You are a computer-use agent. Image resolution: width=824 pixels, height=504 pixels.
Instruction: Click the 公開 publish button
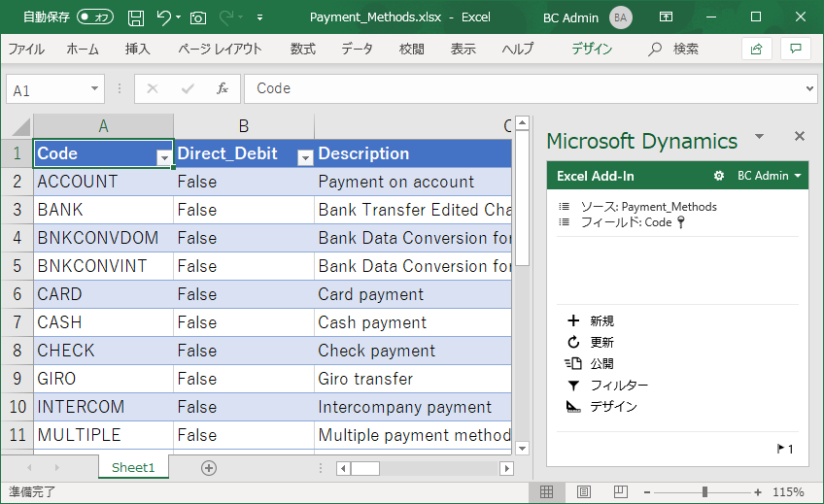(x=589, y=364)
